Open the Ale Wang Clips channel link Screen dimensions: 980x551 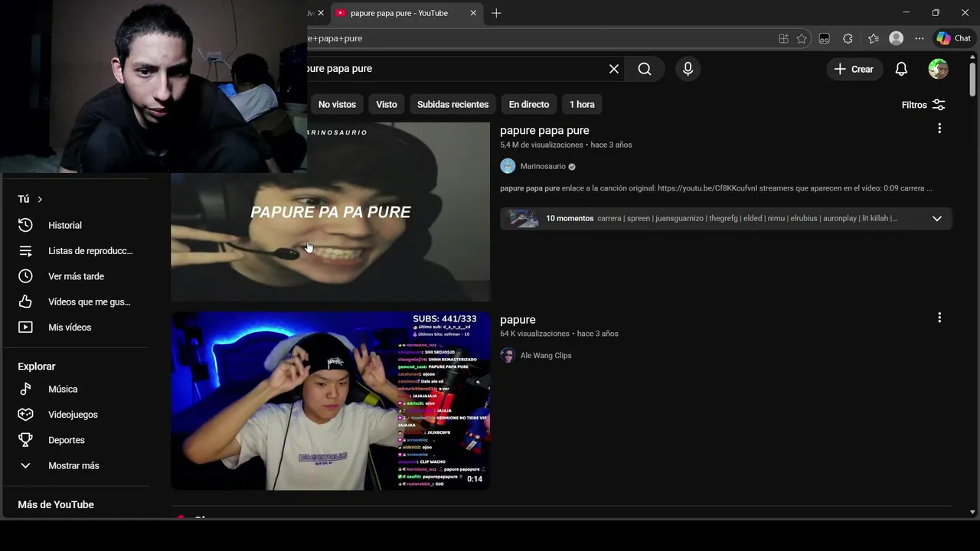click(546, 355)
